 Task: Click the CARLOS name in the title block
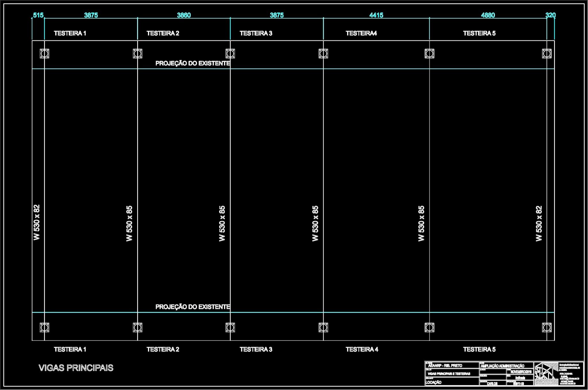coord(492,384)
